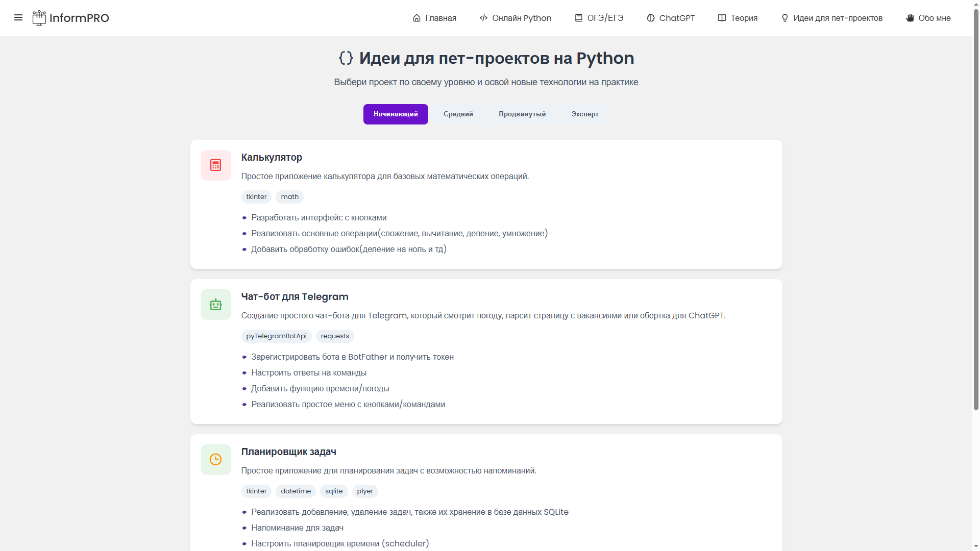Click the Планировщик задач card title
The width and height of the screenshot is (980, 551).
(x=289, y=452)
